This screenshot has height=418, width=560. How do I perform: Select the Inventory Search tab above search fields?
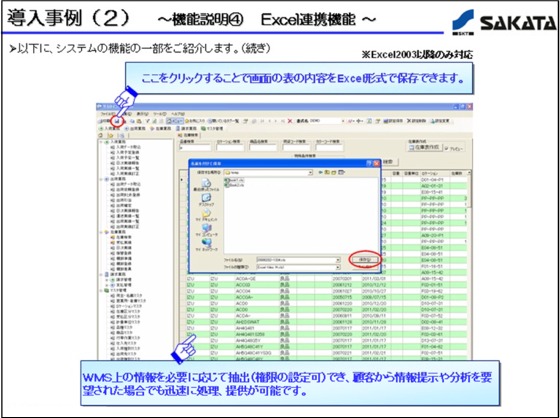tap(188, 135)
